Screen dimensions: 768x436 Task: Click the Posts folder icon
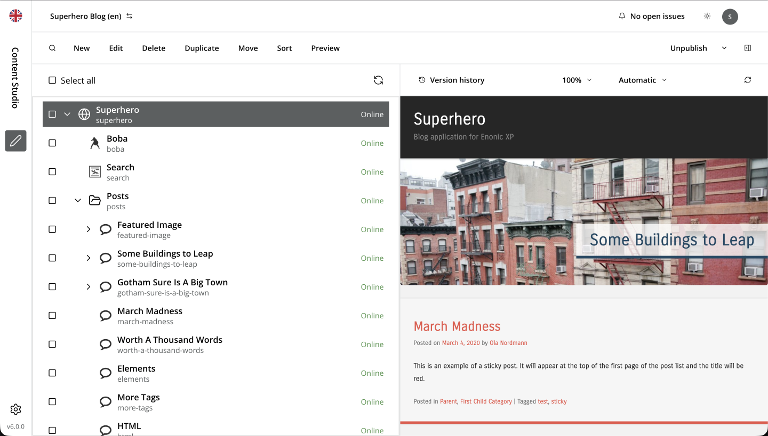[x=95, y=200]
